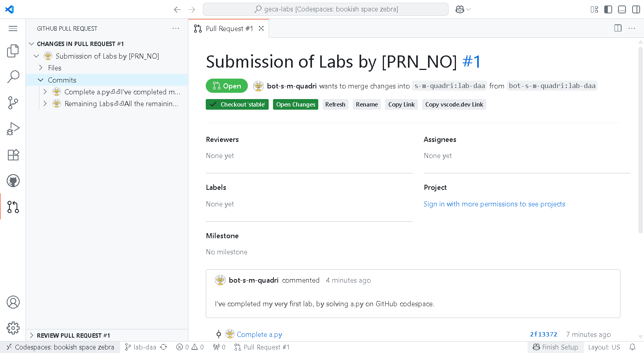Screen dimensions: 644x353
Task: Click bot-s-m-quadri avatar in comment
Action: (220, 280)
